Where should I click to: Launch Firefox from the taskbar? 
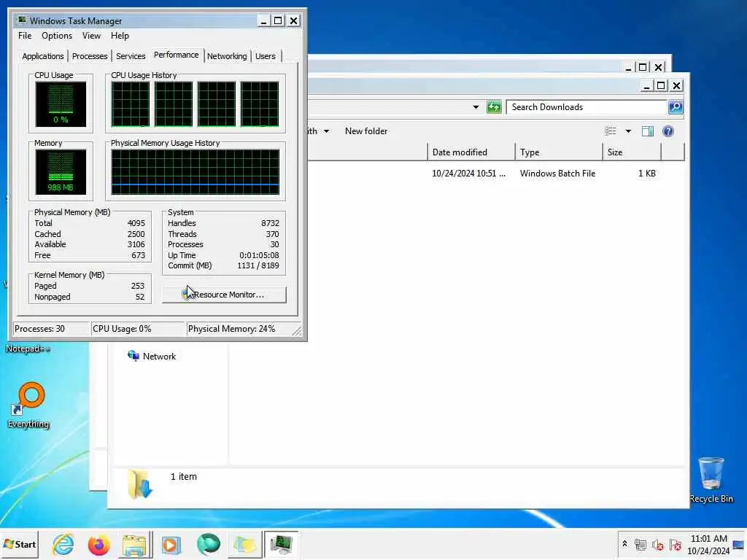[x=98, y=544]
